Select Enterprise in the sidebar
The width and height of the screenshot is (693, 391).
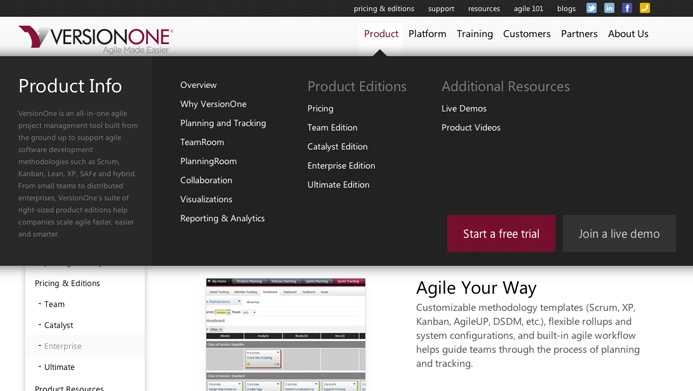[63, 346]
